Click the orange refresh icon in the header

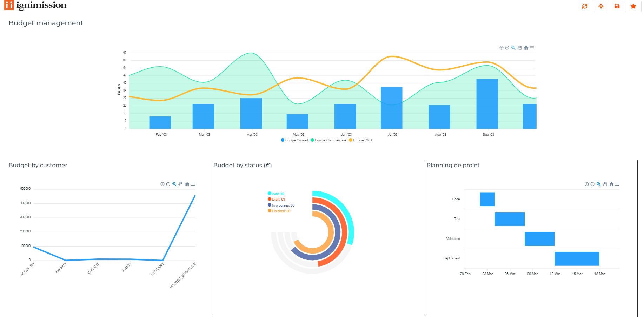click(584, 6)
